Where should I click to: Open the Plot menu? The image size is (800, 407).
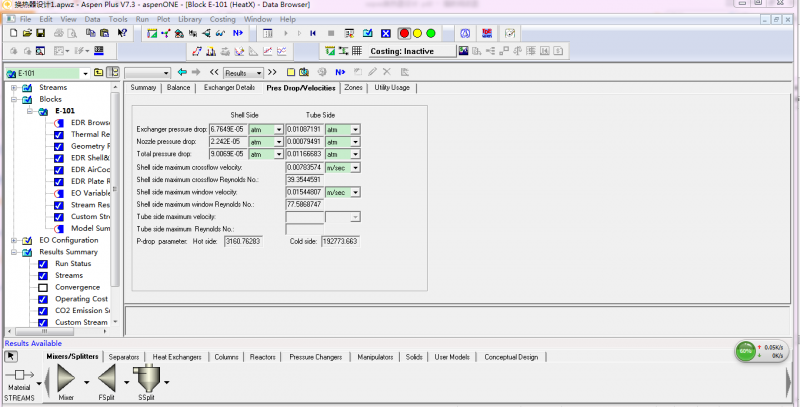[x=163, y=19]
